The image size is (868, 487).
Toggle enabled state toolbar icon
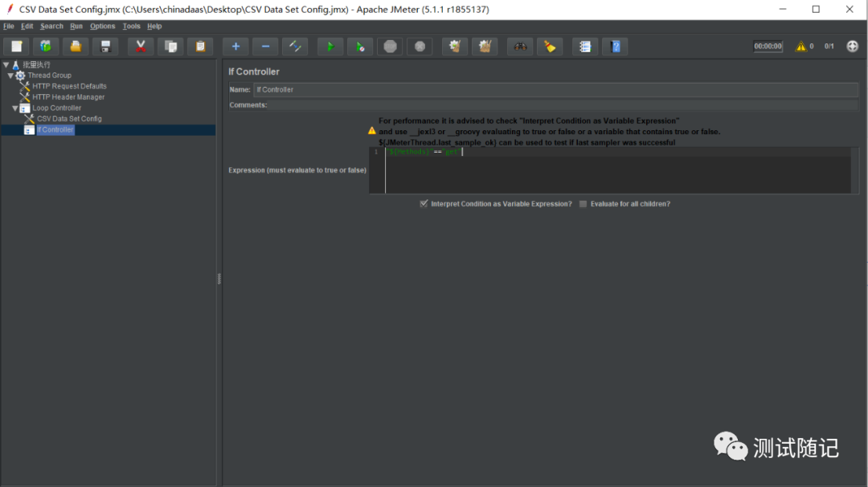(295, 47)
